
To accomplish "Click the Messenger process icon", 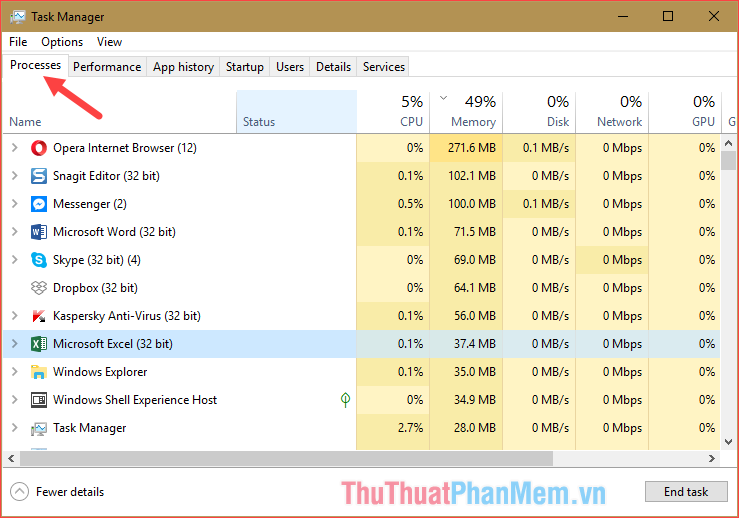I will tap(39, 204).
